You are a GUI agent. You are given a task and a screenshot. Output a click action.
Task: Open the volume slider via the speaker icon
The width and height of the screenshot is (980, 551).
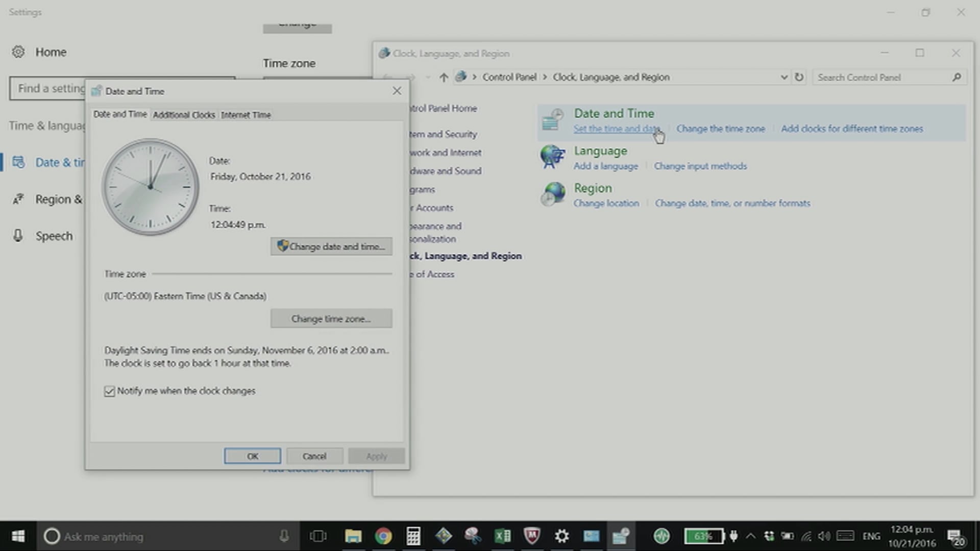point(823,536)
